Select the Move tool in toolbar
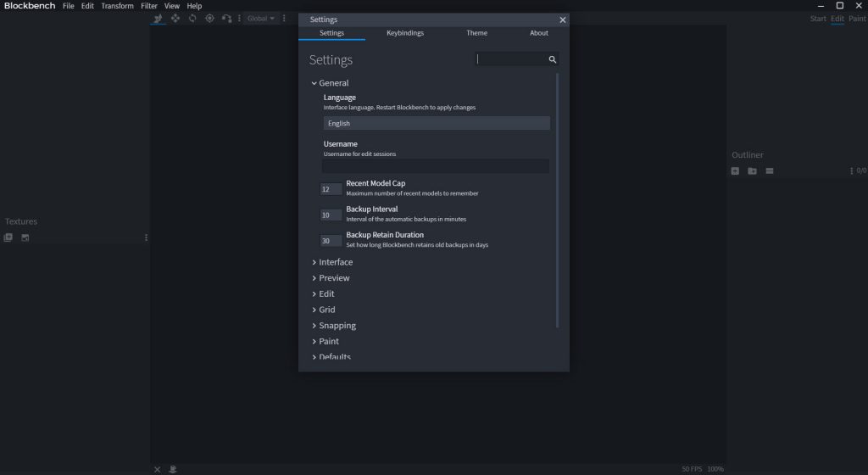Screen dimensions: 868x475 158,19
